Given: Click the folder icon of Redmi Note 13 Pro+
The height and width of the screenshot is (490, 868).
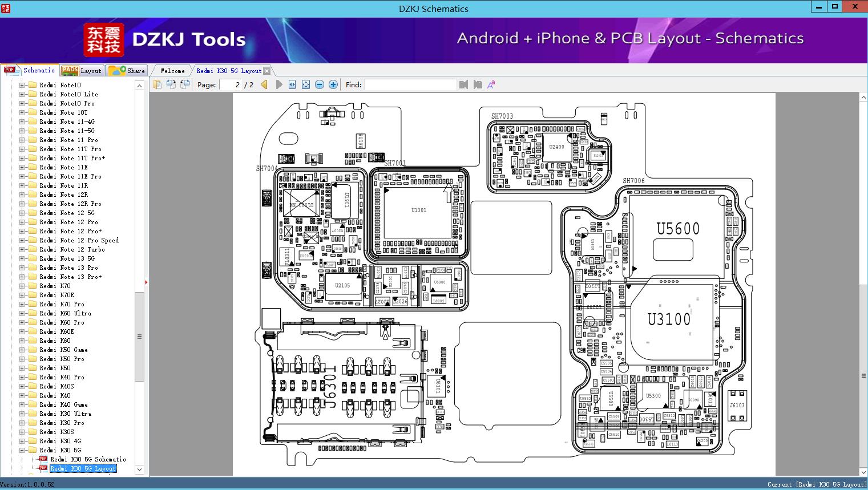Looking at the screenshot, I should coord(33,277).
